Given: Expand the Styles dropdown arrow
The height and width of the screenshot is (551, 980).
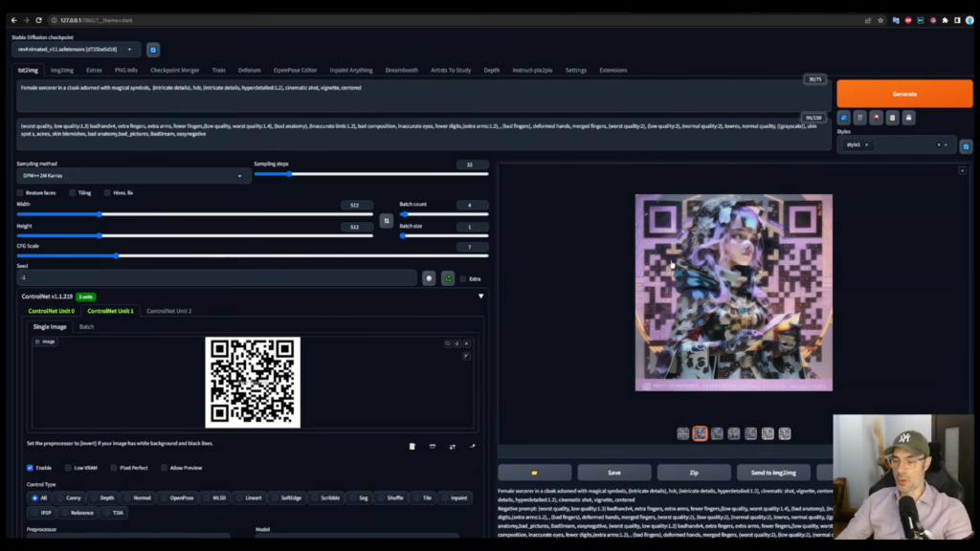Looking at the screenshot, I should (x=946, y=145).
